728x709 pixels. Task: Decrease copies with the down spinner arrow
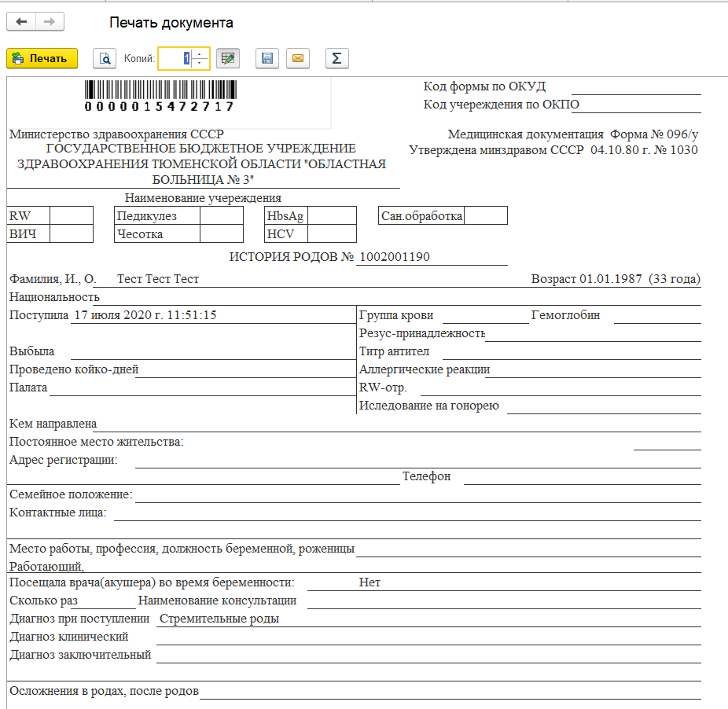[200, 63]
